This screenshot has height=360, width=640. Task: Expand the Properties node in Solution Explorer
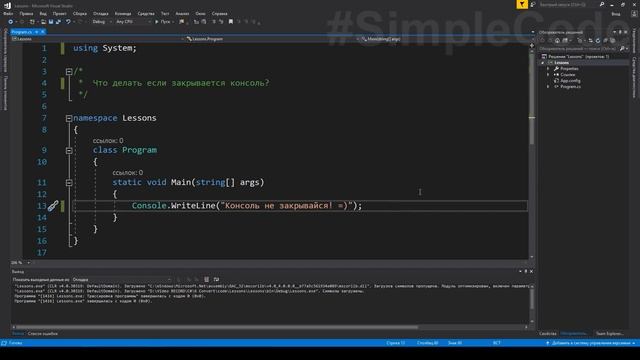point(548,69)
